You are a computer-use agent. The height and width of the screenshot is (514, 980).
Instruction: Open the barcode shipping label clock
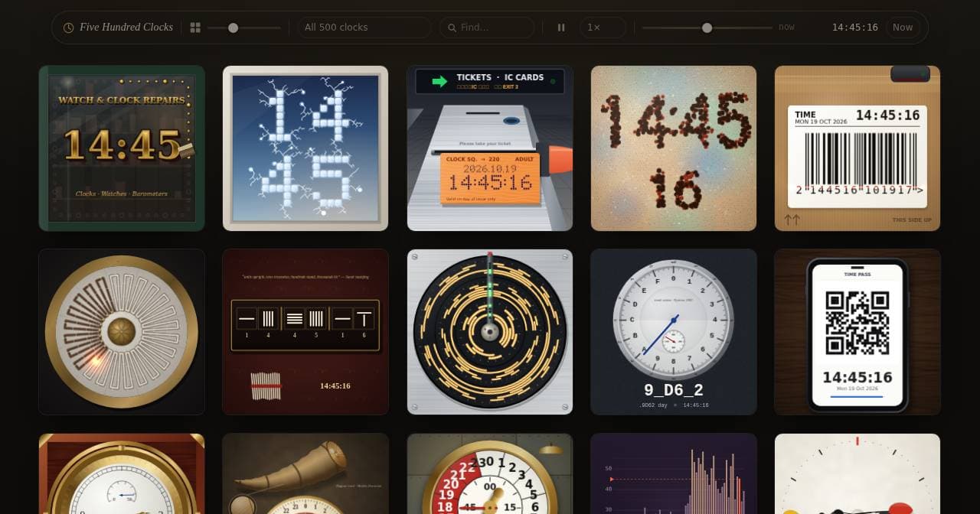(857, 148)
